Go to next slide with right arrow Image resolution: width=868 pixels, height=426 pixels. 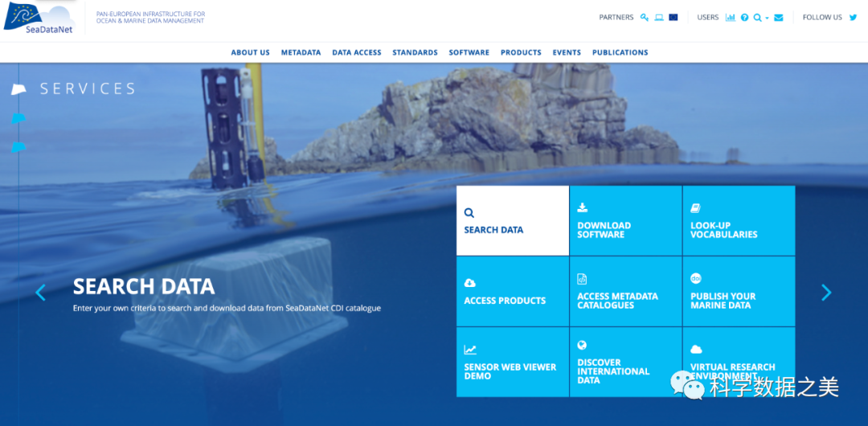tap(826, 293)
